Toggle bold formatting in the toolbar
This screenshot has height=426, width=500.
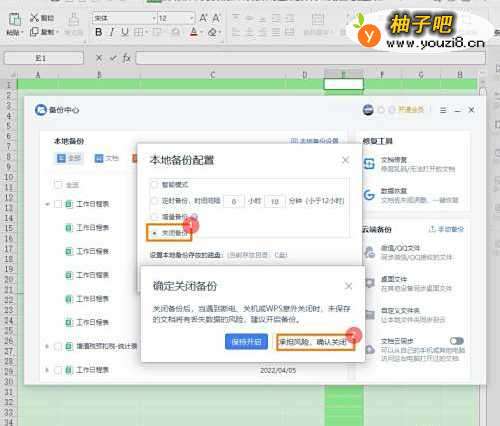(x=98, y=32)
